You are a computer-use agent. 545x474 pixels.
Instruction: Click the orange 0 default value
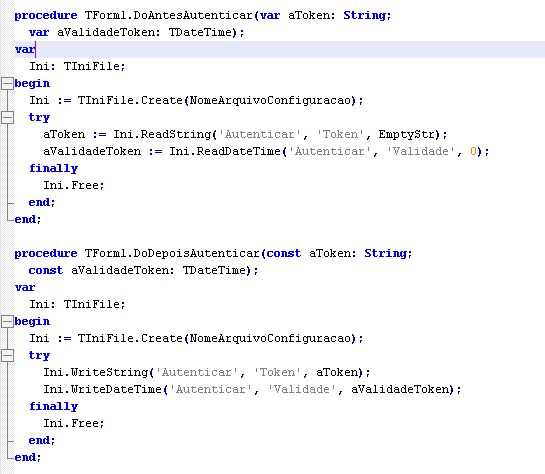point(473,152)
